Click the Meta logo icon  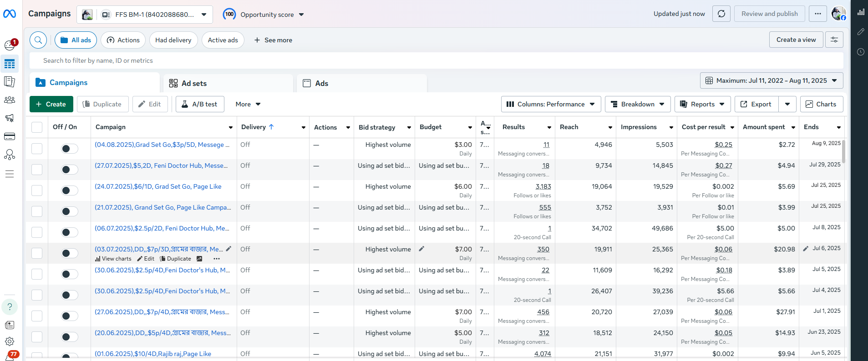(x=10, y=14)
